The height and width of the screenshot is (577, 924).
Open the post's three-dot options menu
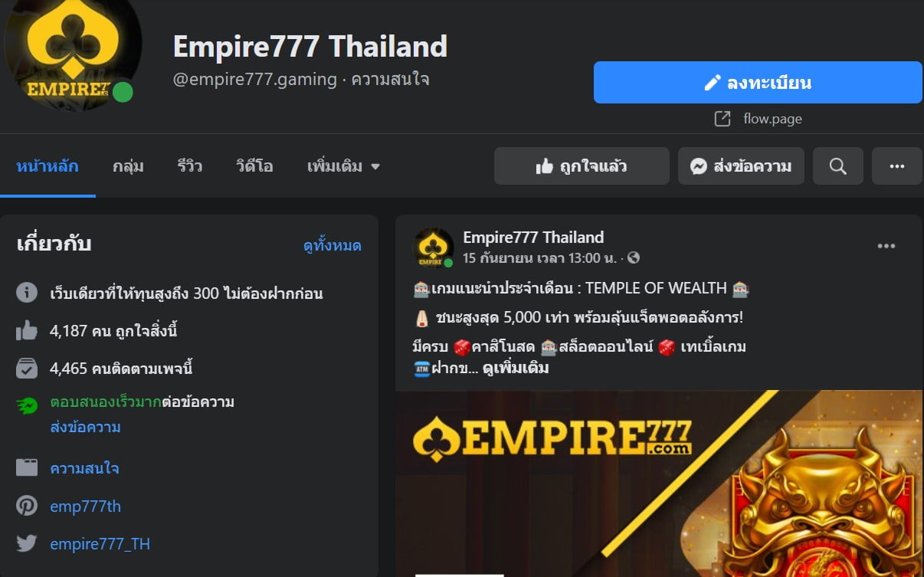tap(886, 246)
